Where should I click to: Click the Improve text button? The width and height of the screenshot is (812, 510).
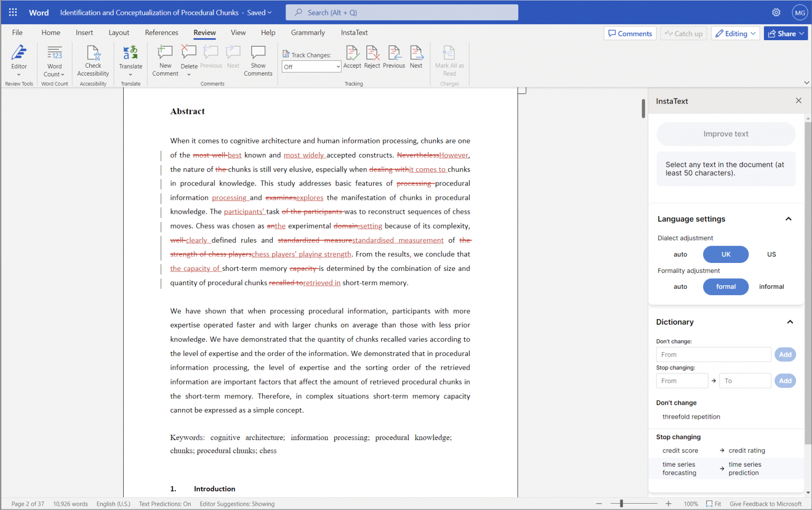[x=725, y=134]
